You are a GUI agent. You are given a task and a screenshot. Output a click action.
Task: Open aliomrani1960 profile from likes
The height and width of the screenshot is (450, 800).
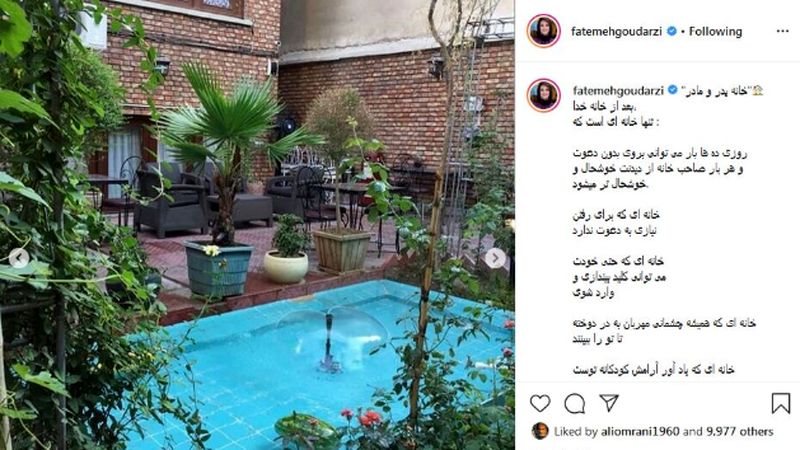coord(640,432)
